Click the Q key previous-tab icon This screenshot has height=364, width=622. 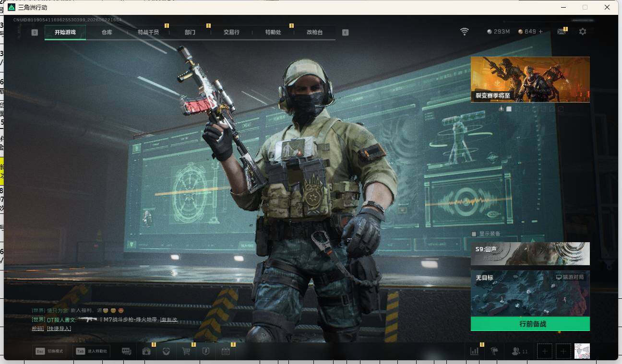click(x=35, y=32)
